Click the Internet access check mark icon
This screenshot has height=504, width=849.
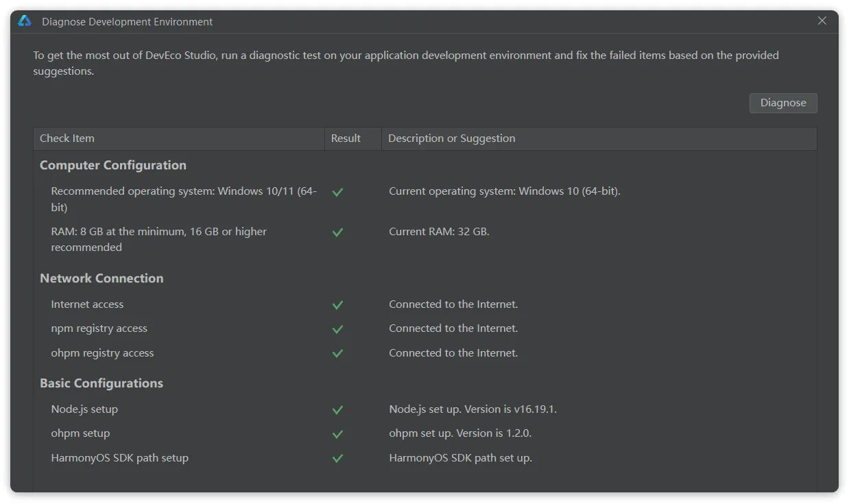337,305
